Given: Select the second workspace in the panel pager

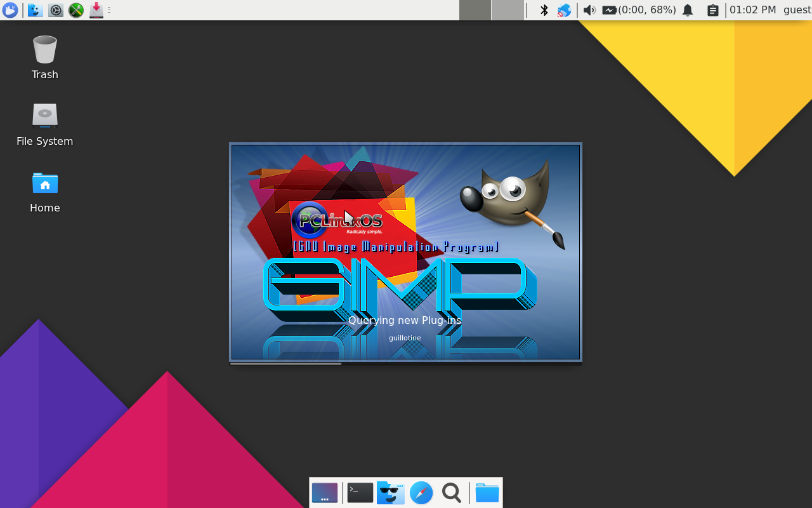Looking at the screenshot, I should (507, 10).
